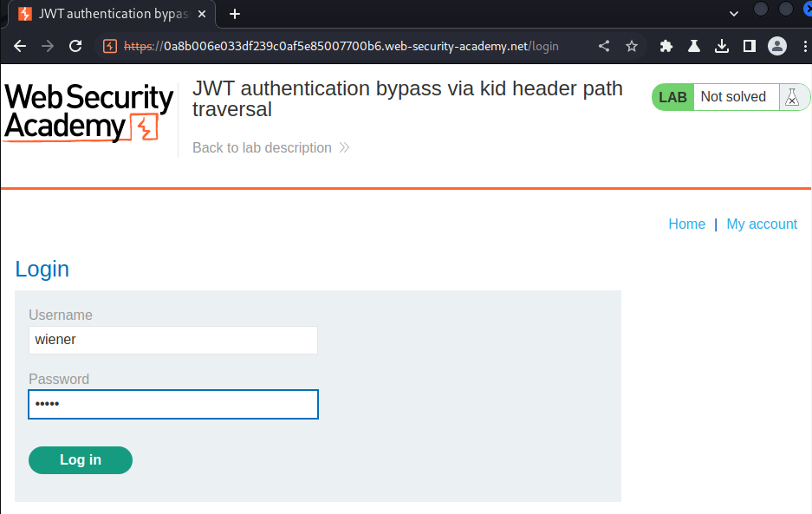Toggle the browser side panel
Viewport: 812px width, 514px height.
pyautogui.click(x=750, y=46)
